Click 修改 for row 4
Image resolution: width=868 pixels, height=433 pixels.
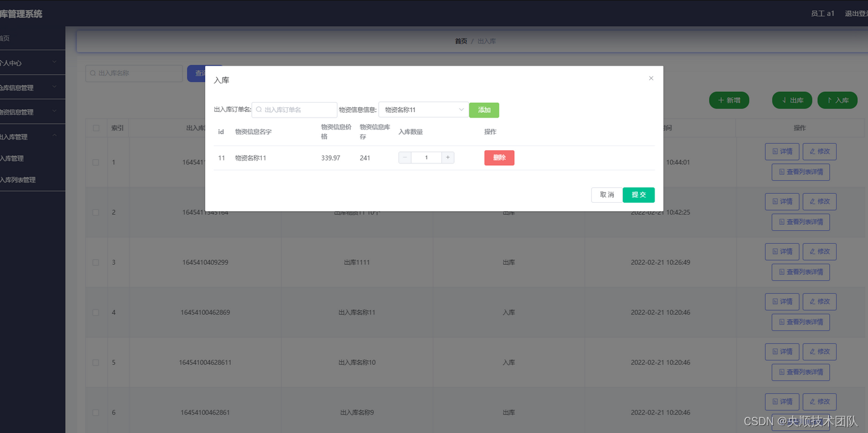(x=820, y=302)
